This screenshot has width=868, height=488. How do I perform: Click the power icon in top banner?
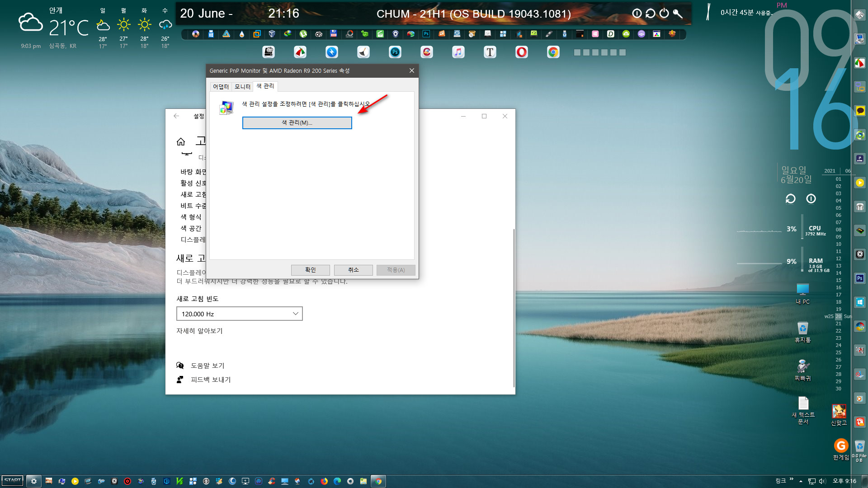tap(664, 14)
